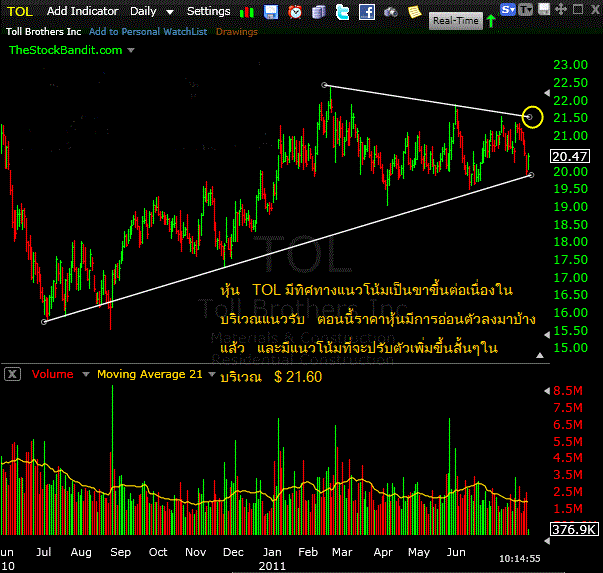Open the Daily timeframe menu
The width and height of the screenshot is (603, 573).
point(143,12)
